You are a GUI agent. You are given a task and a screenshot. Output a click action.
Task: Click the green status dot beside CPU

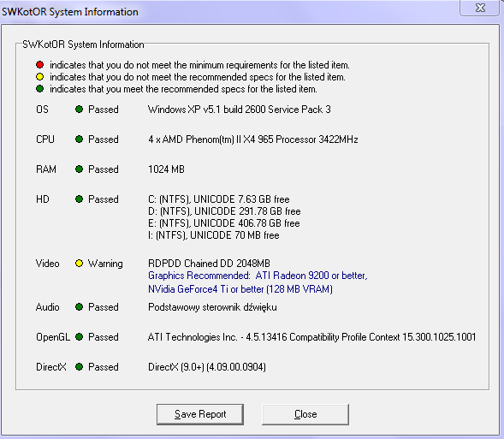[x=79, y=139]
